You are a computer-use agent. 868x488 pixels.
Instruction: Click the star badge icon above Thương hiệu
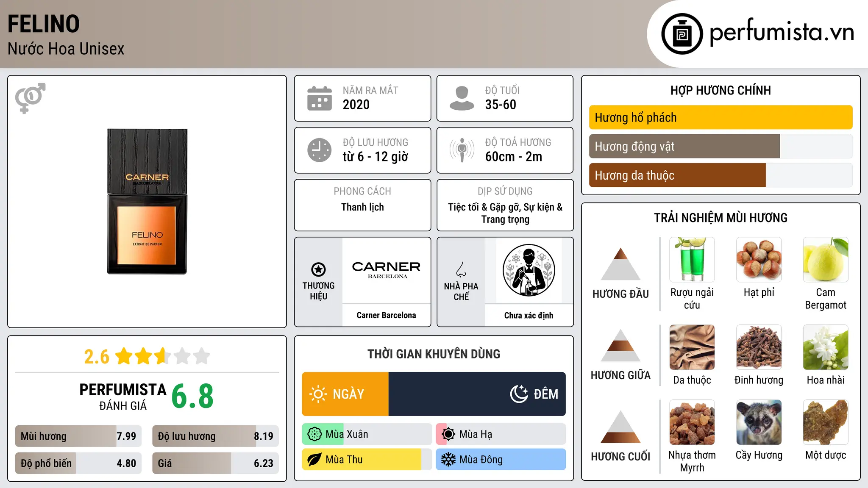click(x=318, y=269)
